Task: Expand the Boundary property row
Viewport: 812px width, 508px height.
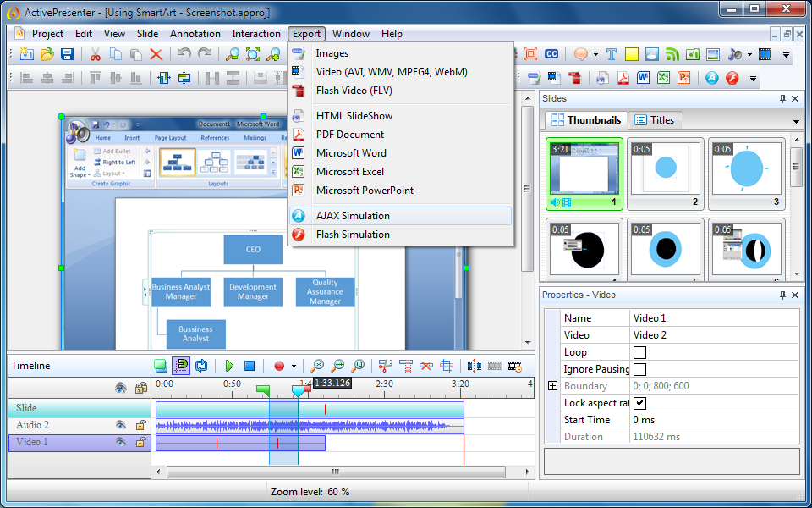Action: coord(552,385)
